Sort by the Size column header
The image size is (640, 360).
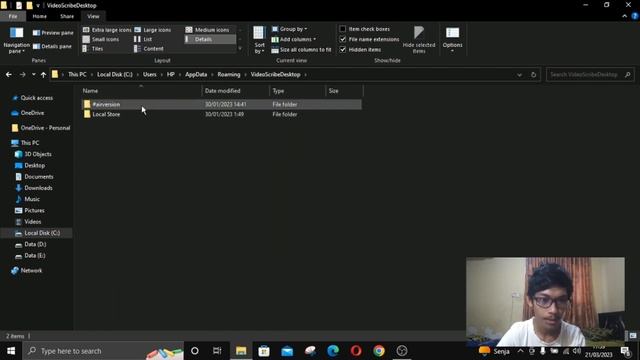344,91
